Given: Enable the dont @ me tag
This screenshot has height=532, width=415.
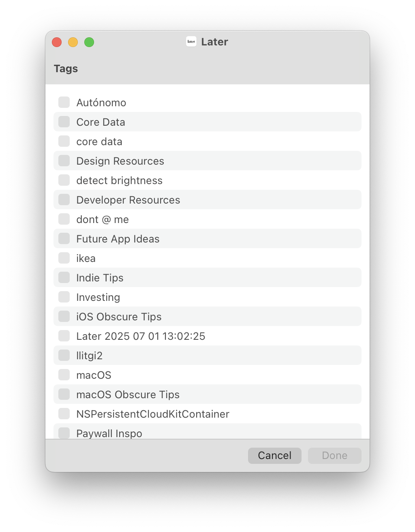Looking at the screenshot, I should (64, 219).
